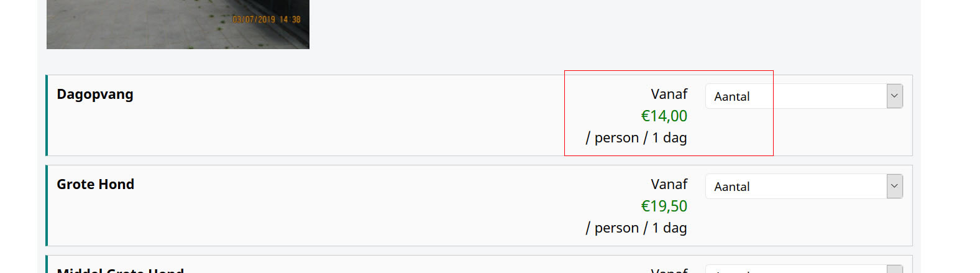Click the teal left border of Dagopvang row
Viewport: 980px width, 273px height.
pyautogui.click(x=47, y=115)
